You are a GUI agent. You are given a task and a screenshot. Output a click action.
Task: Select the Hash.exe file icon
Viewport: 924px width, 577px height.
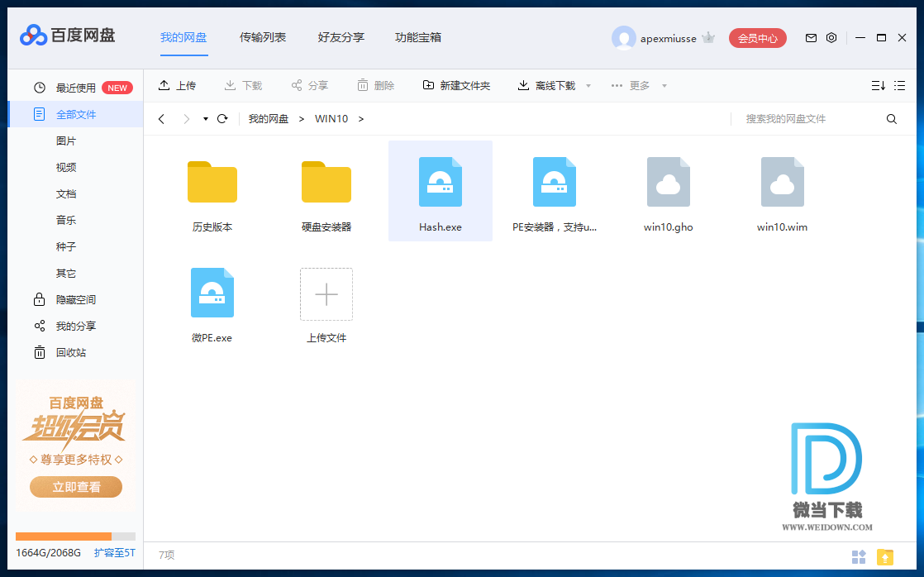[x=441, y=182]
